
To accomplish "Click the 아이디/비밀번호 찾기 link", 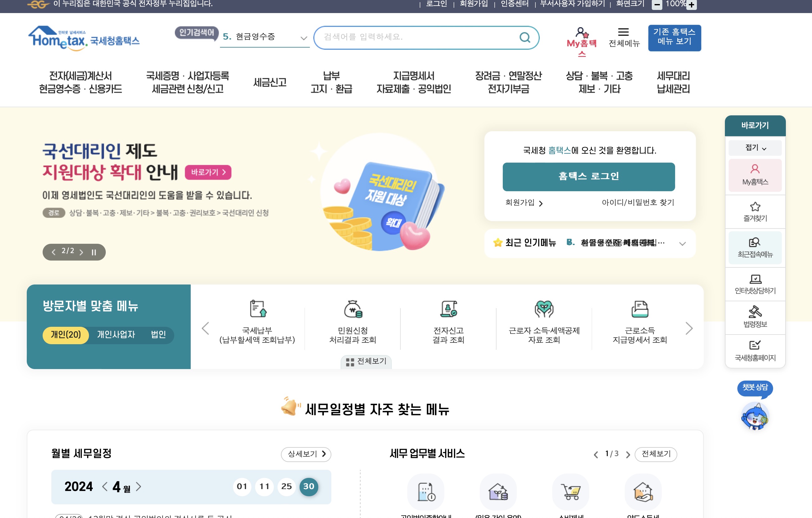I will point(638,202).
